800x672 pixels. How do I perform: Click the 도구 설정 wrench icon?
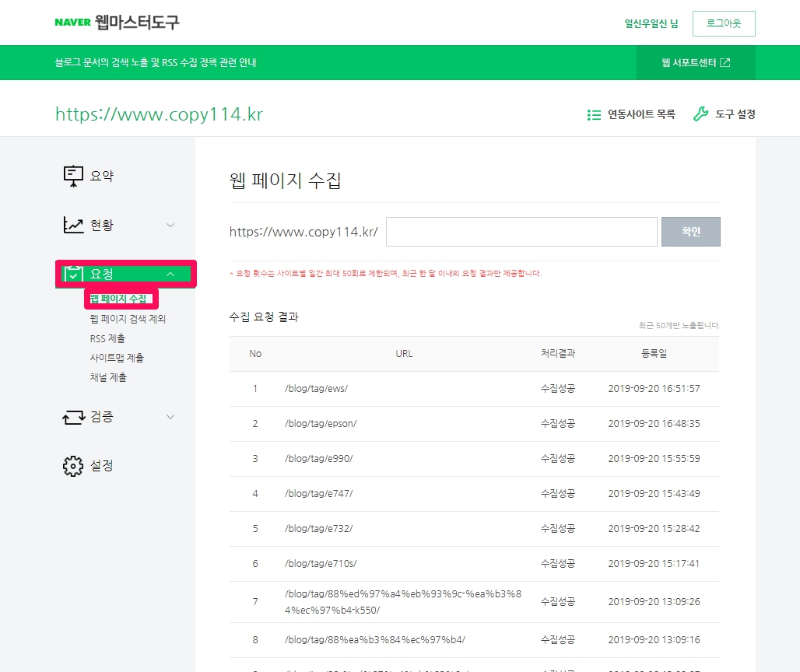(x=700, y=114)
